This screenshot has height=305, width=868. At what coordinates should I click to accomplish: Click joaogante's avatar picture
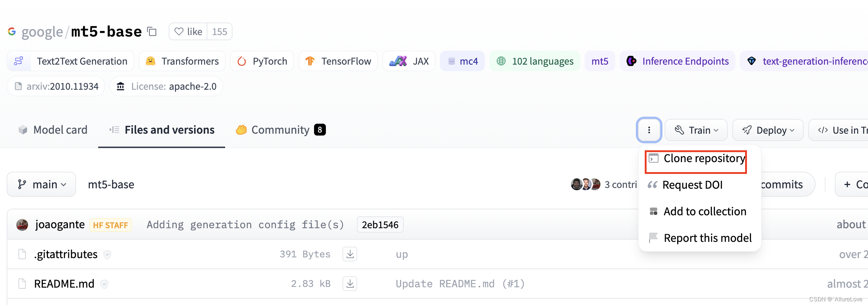[x=23, y=225]
